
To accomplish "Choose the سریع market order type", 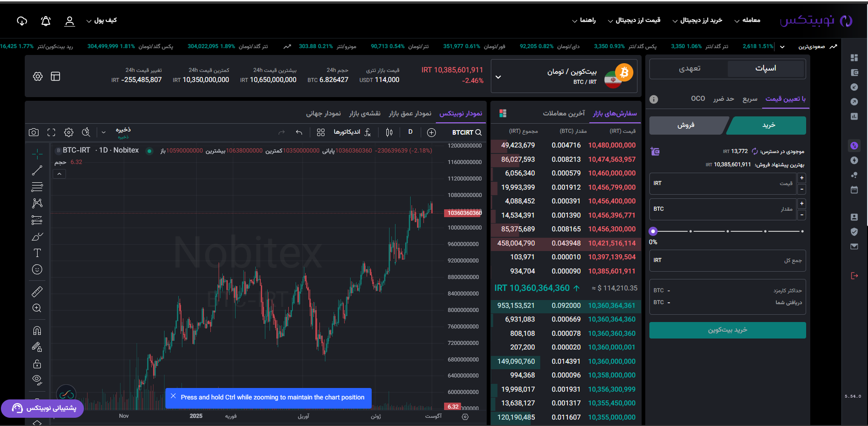I will [x=750, y=98].
